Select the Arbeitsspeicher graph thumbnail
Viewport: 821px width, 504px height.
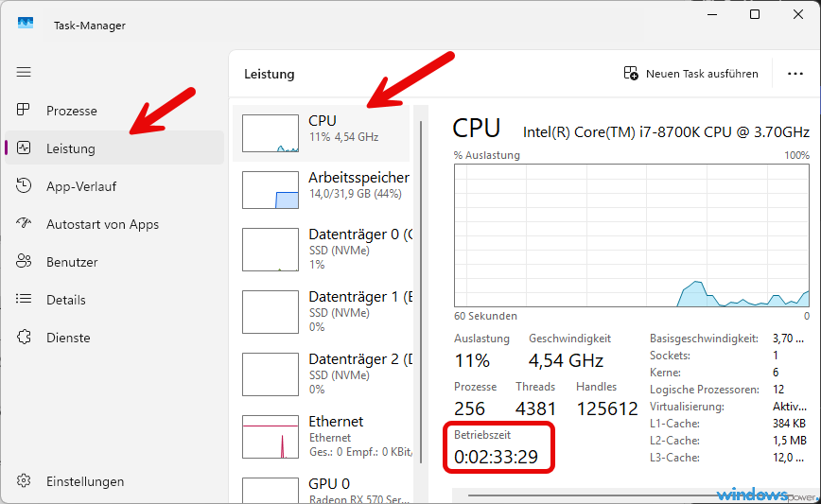point(271,189)
